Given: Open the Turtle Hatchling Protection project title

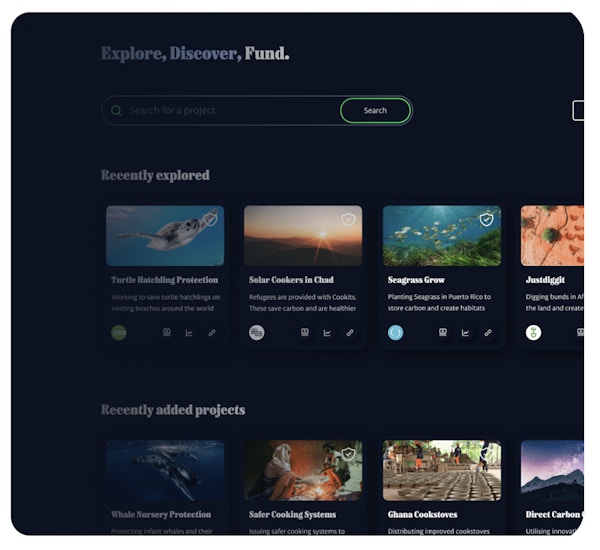Looking at the screenshot, I should click(x=165, y=280).
